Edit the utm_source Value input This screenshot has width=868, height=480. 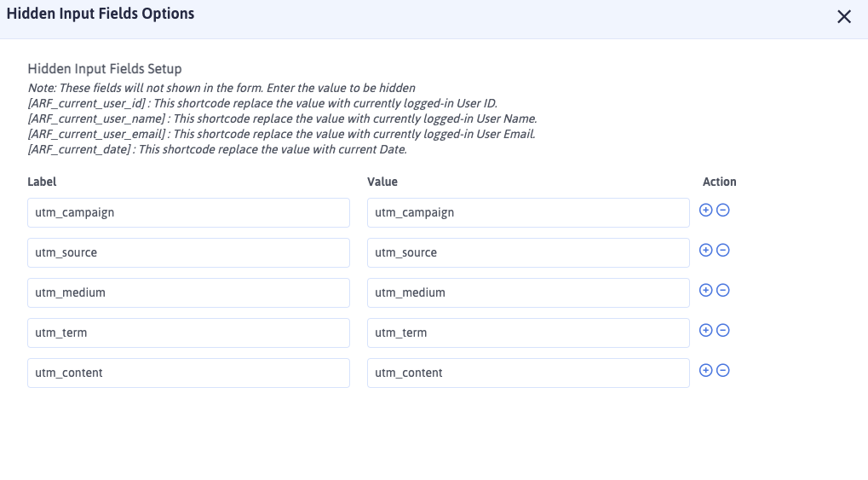528,253
